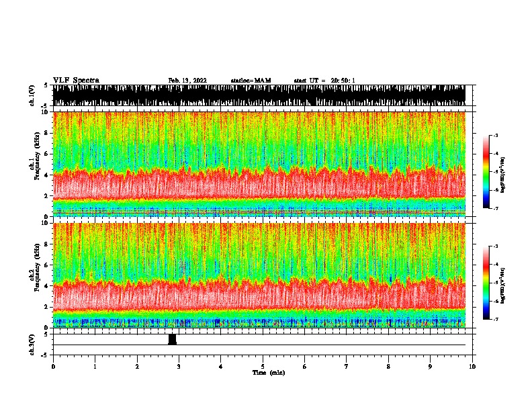
Task: Click the "ch.1(V)" waveform axis label
Action: (x=32, y=95)
